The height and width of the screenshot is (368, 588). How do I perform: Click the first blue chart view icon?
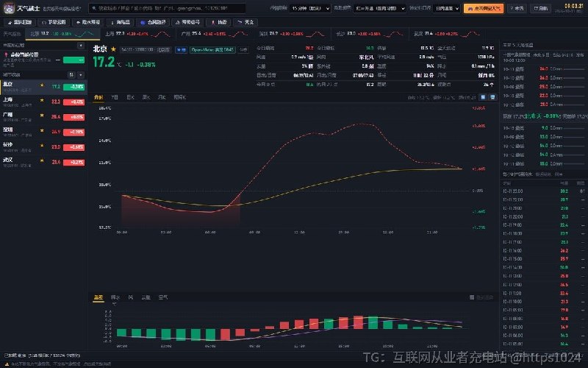[483, 97]
